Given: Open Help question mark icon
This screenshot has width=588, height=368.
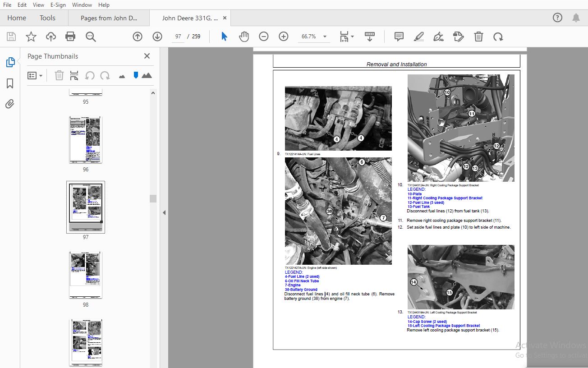Looking at the screenshot, I should point(557,18).
